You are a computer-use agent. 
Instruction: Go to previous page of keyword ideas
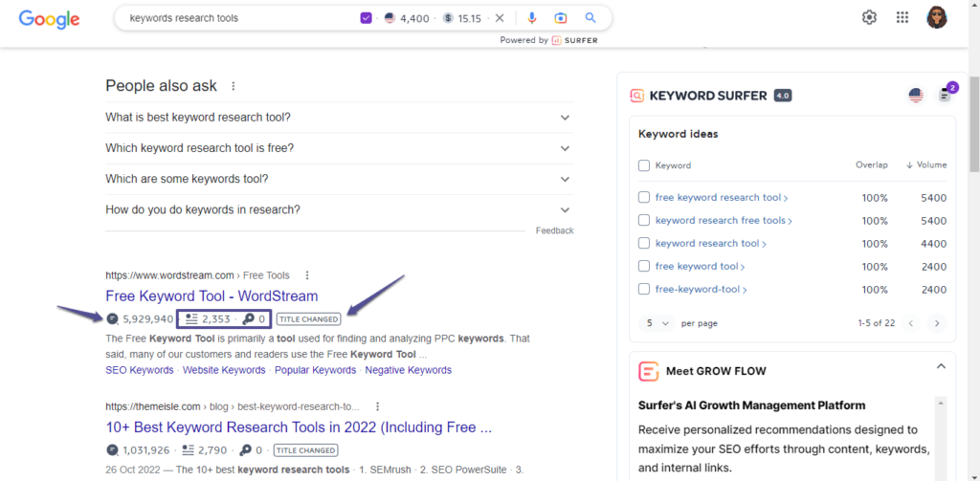click(x=911, y=323)
